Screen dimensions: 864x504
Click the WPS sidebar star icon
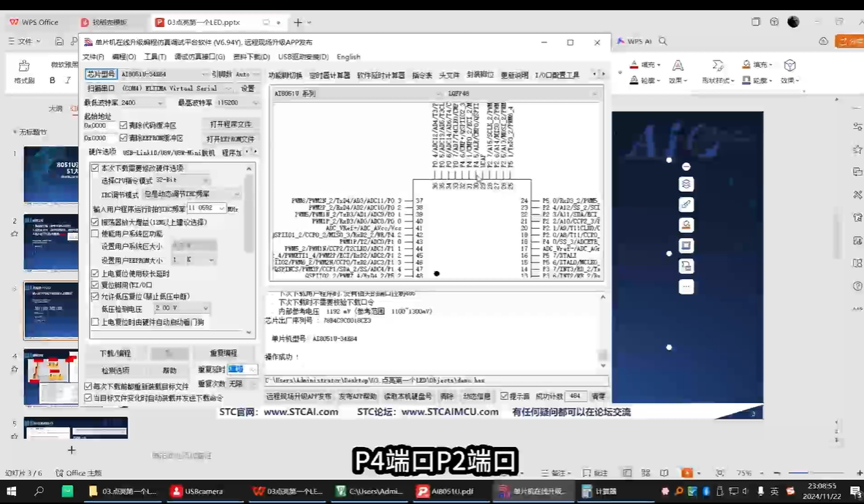[857, 149]
